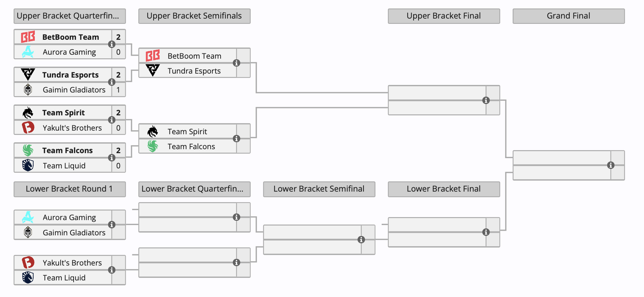Image resolution: width=644 pixels, height=297 pixels.
Task: Click the Upper Bracket Final info icon
Action: 486,100
